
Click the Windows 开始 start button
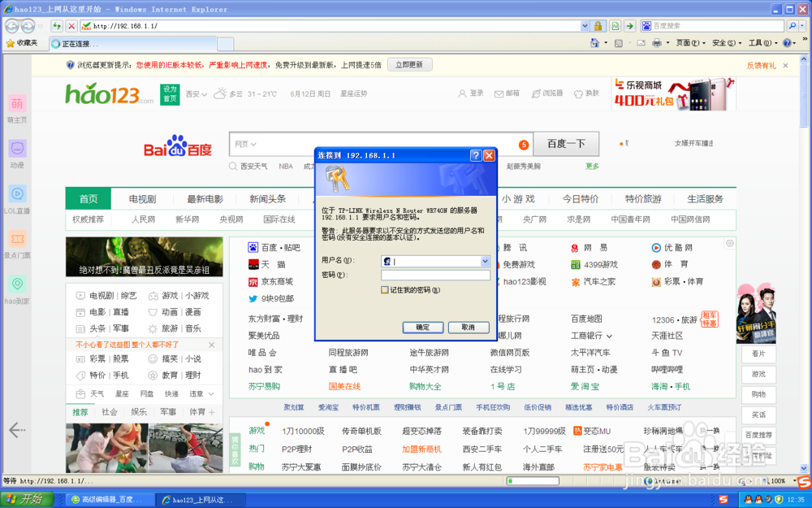click(x=27, y=499)
